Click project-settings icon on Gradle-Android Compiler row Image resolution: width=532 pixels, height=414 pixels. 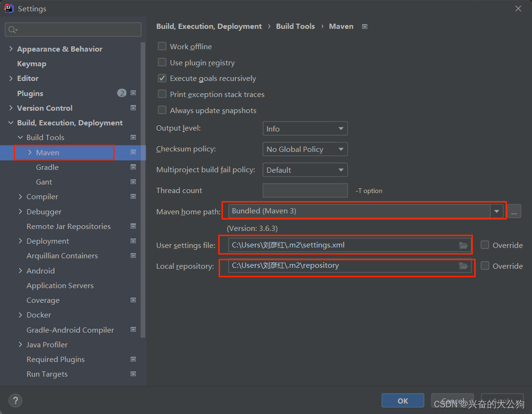pyautogui.click(x=133, y=330)
